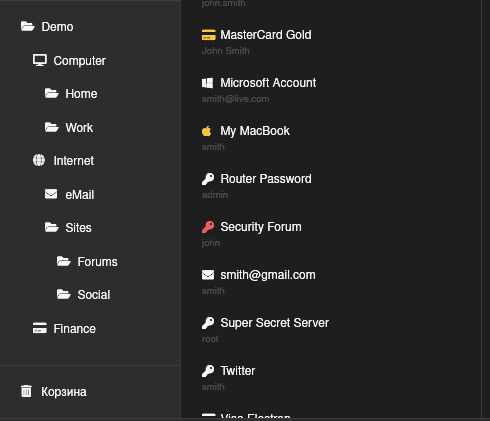Viewport: 490px width, 421px height.
Task: Click the Windows logo icon of Microsoft Account
Action: coord(208,83)
